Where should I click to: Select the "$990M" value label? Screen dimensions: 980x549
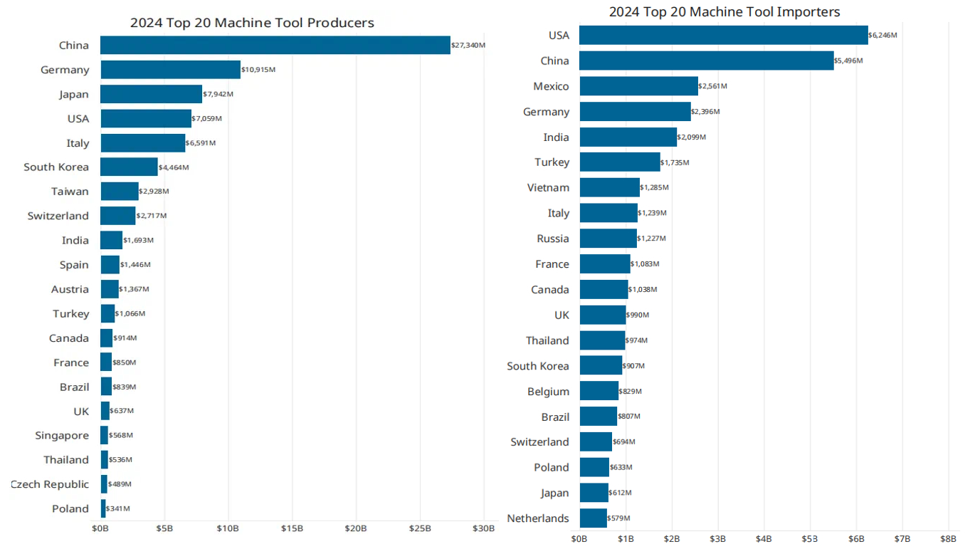point(638,315)
